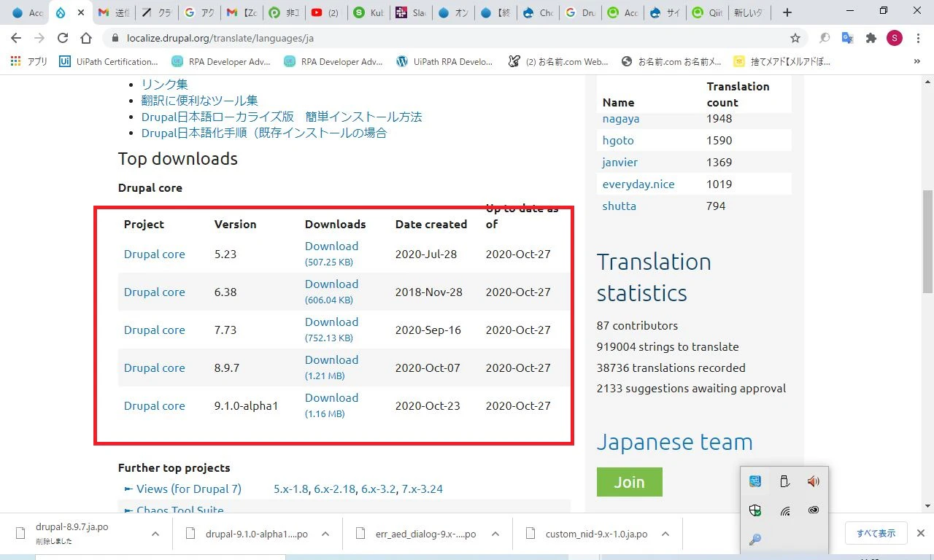Switch to the Kul tab
This screenshot has width=934, height=560.
(x=368, y=12)
